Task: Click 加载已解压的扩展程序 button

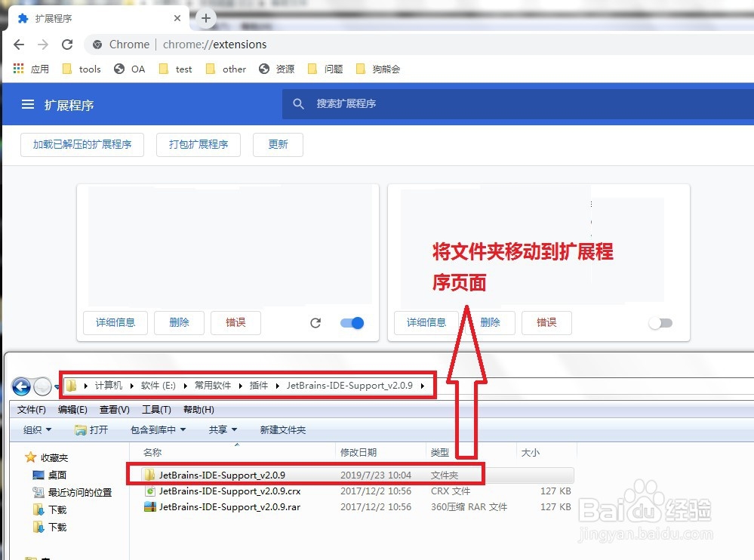Action: tap(82, 145)
